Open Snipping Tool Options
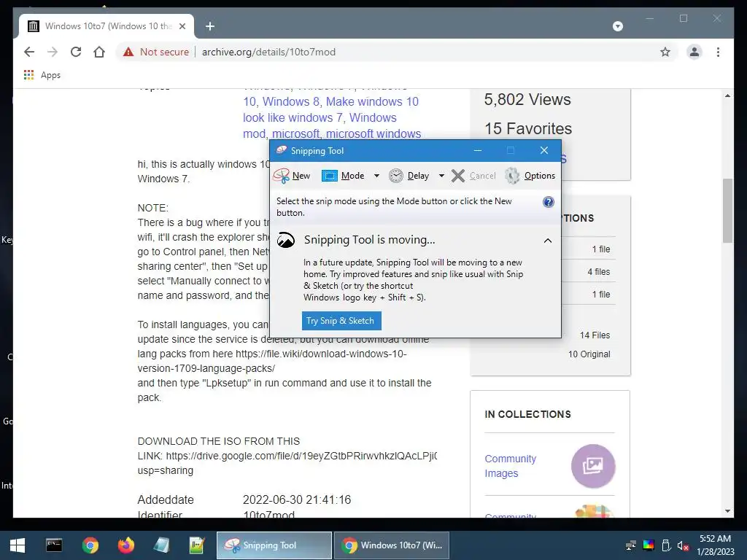This screenshot has height=560, width=747. coord(530,176)
